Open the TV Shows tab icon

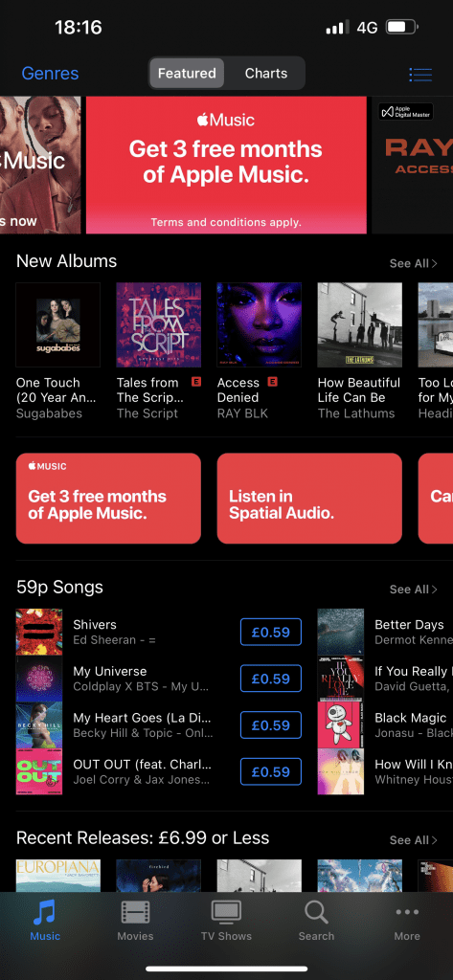226,912
